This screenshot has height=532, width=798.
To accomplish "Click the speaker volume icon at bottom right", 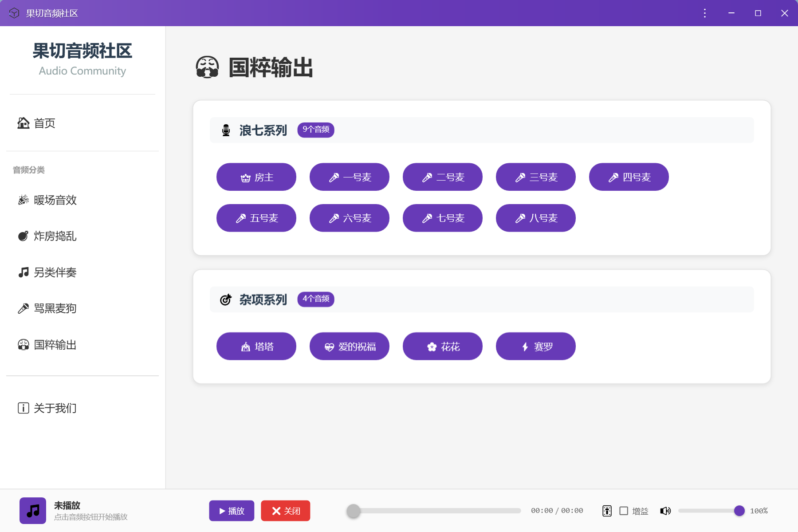I will (665, 511).
